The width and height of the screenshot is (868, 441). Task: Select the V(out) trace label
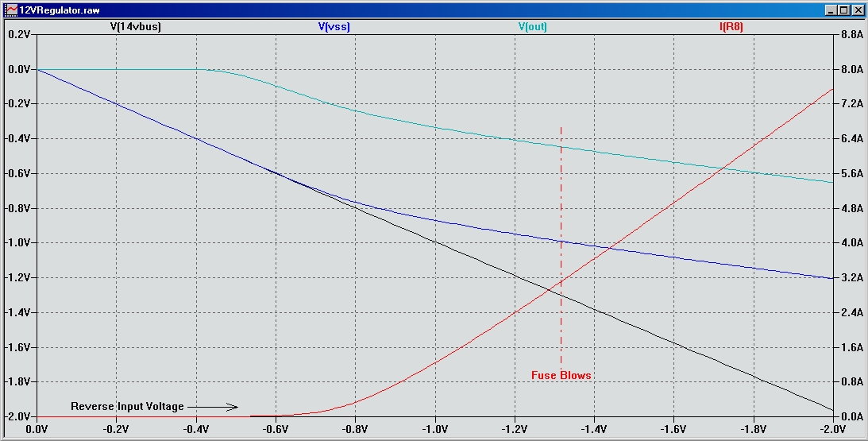point(533,26)
